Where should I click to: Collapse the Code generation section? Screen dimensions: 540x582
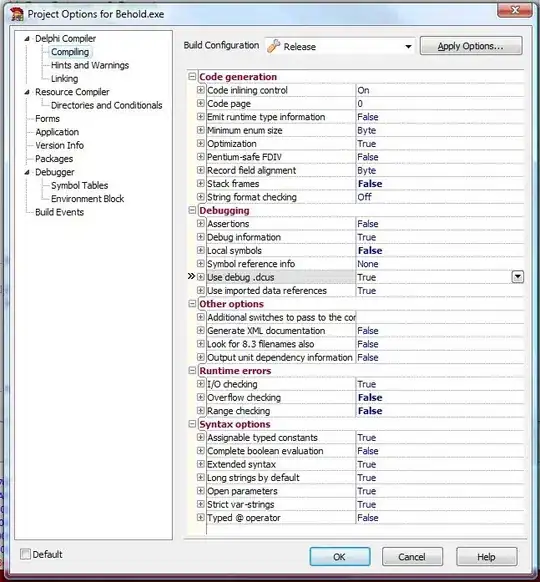(192, 76)
